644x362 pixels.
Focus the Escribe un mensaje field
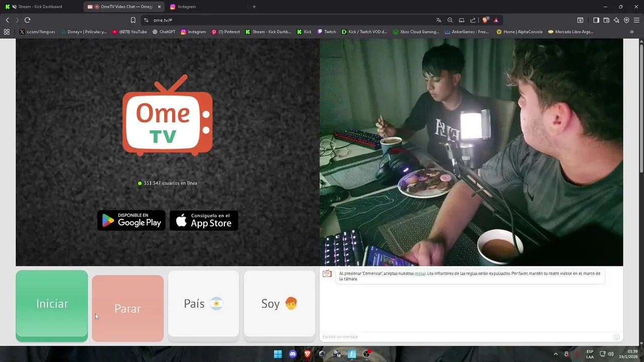pos(465,337)
